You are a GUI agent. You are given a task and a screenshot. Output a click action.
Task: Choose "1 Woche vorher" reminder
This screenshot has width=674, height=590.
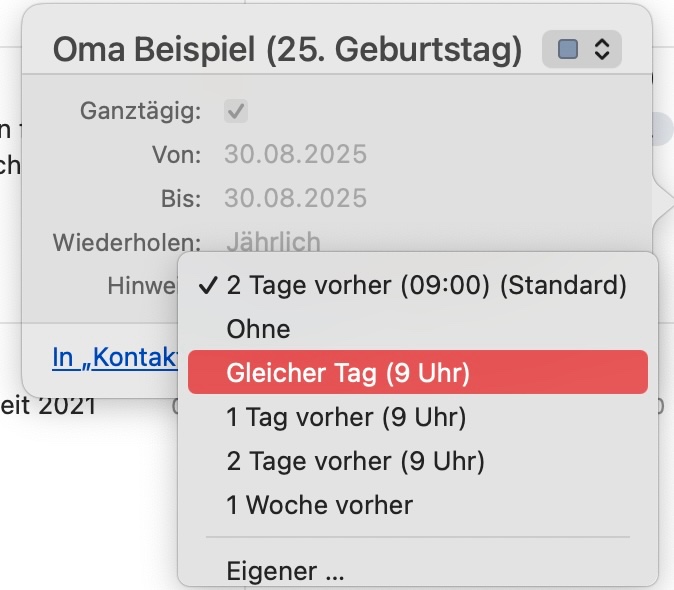pos(319,505)
